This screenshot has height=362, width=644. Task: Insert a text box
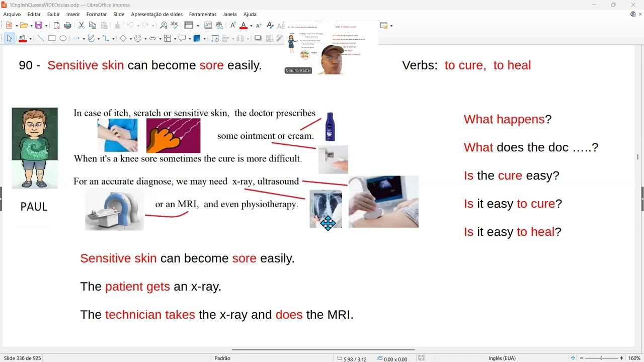tap(208, 26)
